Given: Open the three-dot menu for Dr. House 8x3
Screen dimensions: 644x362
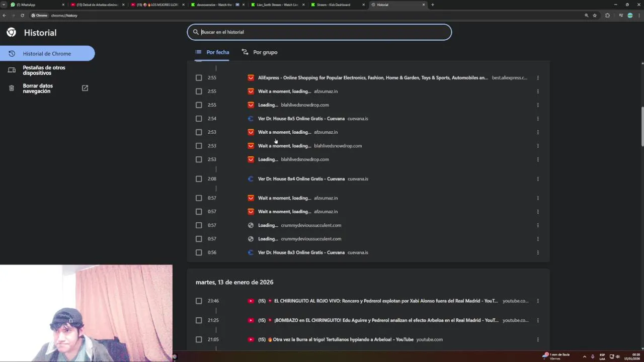Looking at the screenshot, I should click(538, 252).
